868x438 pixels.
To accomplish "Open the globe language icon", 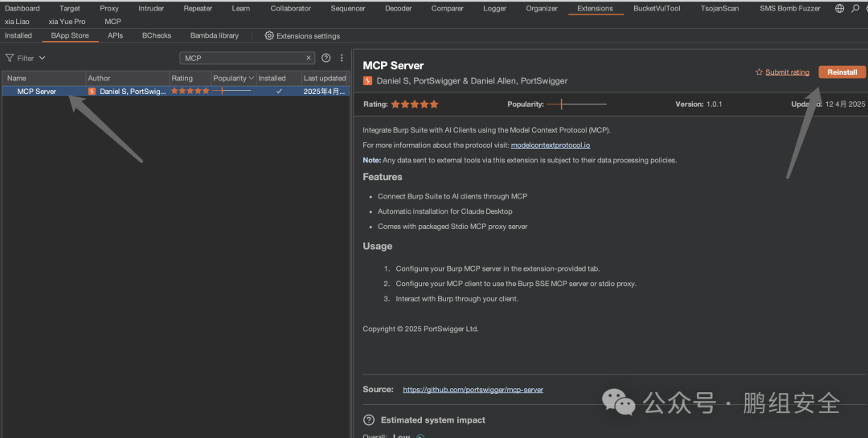I will 839,8.
